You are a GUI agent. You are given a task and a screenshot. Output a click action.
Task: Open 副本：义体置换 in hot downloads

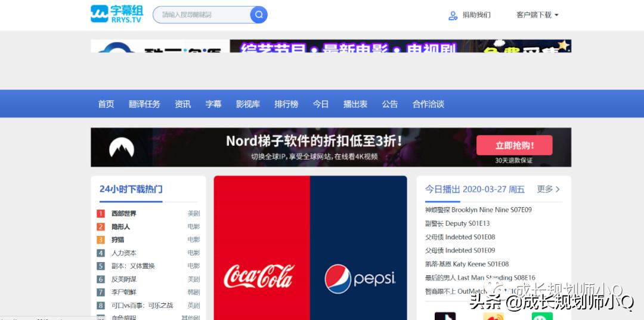tap(133, 266)
